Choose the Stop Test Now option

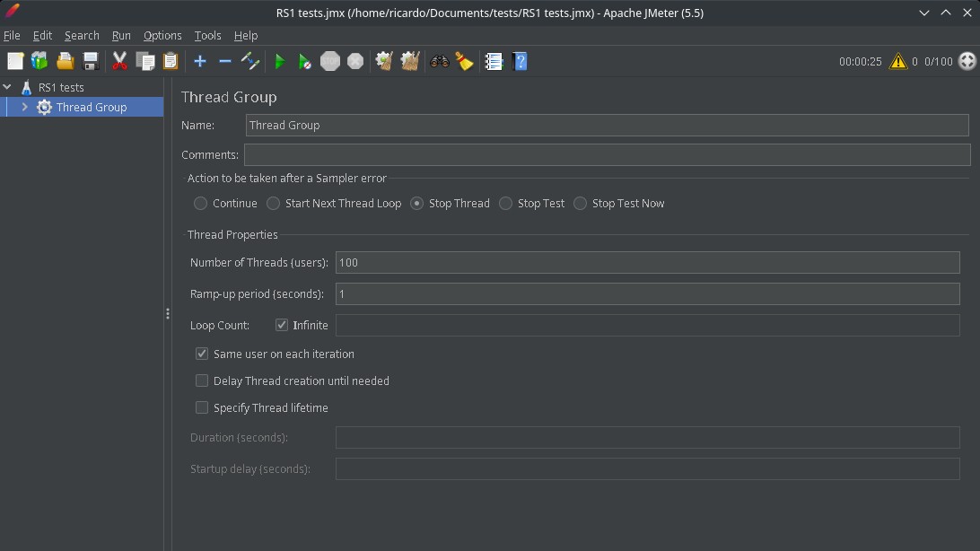[x=580, y=203]
